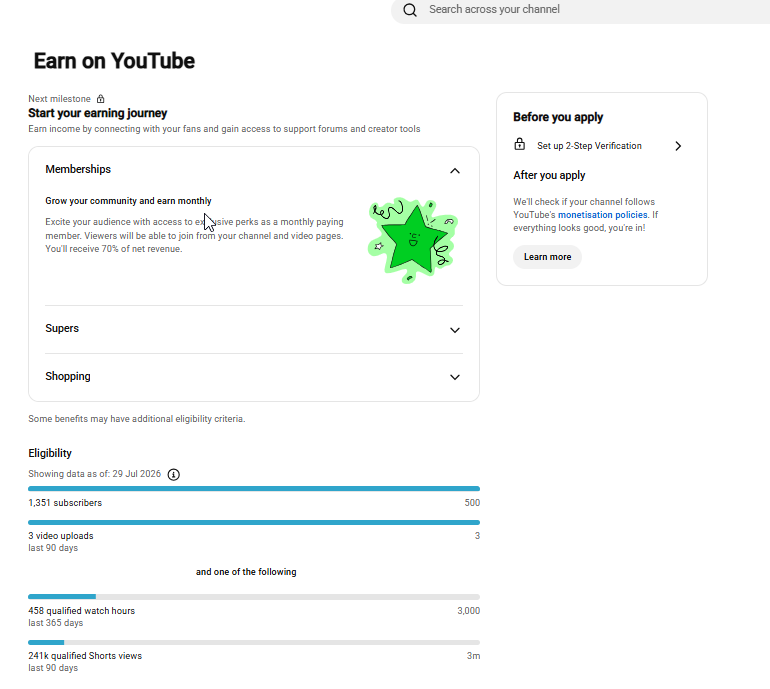
Task: Click the Supers heading label
Action: pyautogui.click(x=62, y=328)
